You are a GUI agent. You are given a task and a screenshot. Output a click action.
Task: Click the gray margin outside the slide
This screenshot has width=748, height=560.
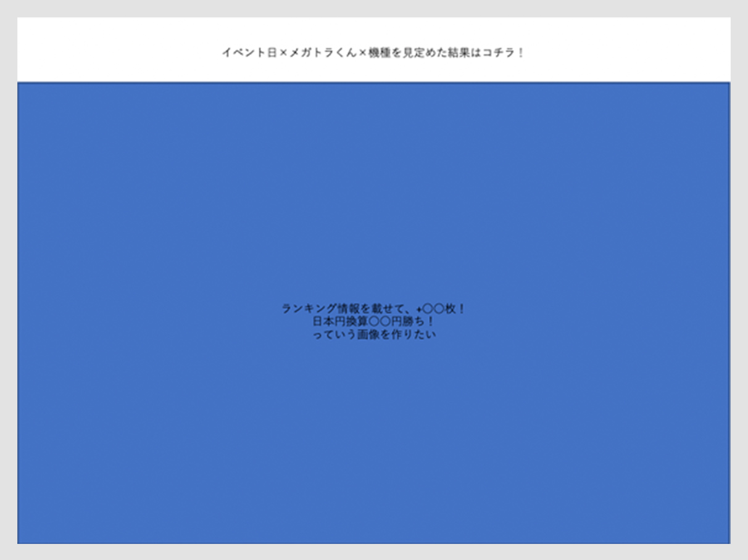pyautogui.click(x=7, y=278)
